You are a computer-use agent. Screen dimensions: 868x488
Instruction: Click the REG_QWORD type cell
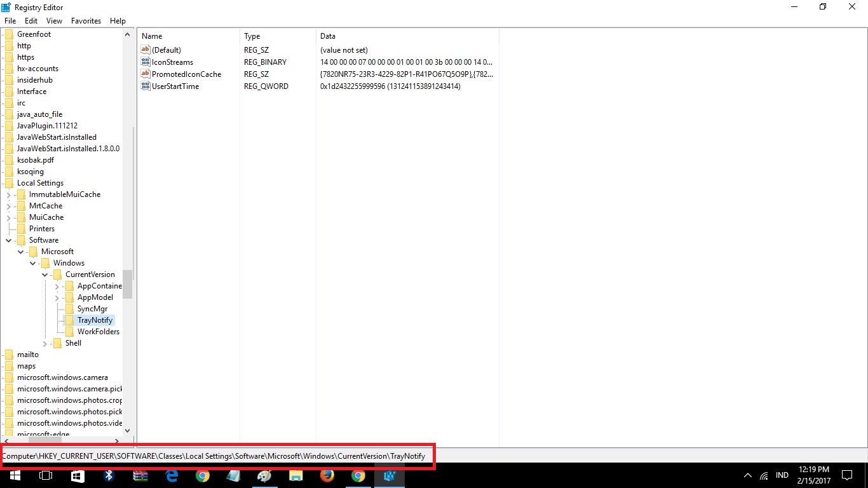coord(266,86)
